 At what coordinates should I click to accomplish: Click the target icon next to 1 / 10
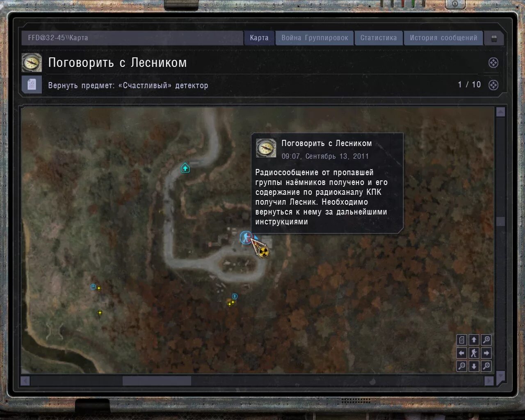493,85
